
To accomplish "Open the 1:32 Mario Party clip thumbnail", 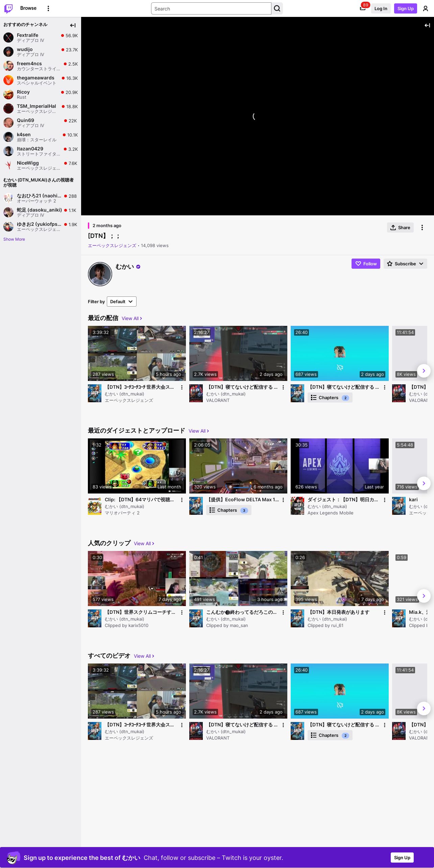I will tap(137, 466).
